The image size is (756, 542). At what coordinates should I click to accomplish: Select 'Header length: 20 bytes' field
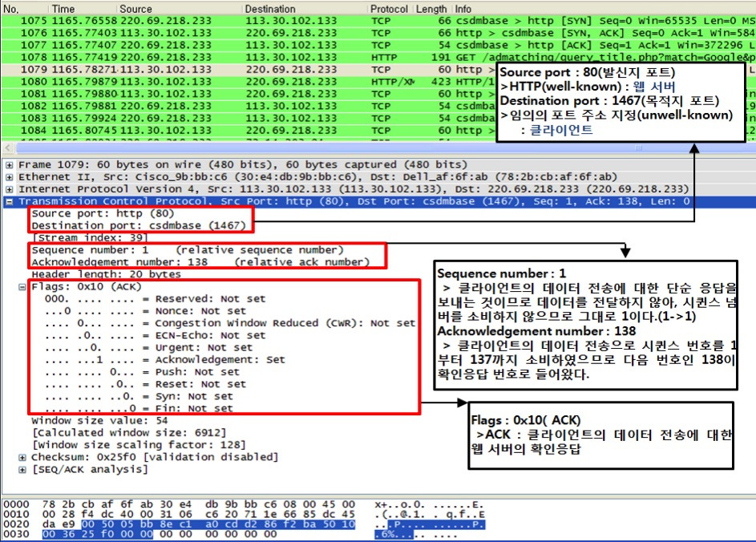coord(106,274)
